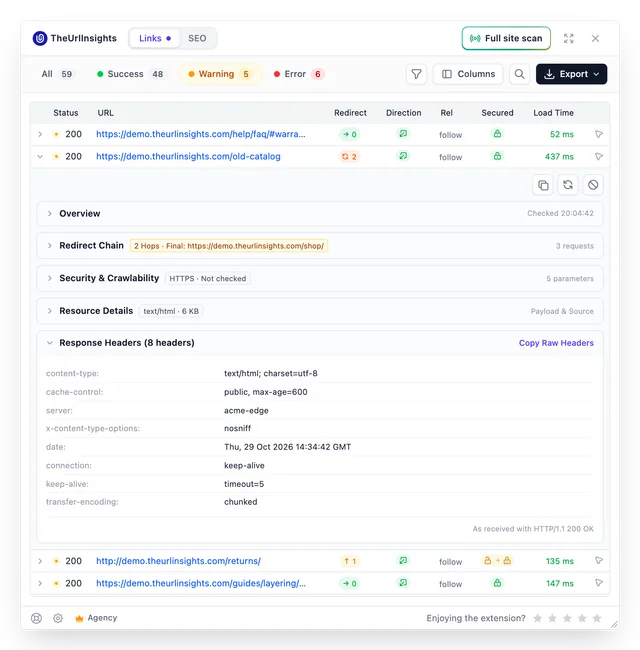Click the 'HTTPS · Not checked' chip
Image resolution: width=640 pixels, height=650 pixels.
coord(208,279)
